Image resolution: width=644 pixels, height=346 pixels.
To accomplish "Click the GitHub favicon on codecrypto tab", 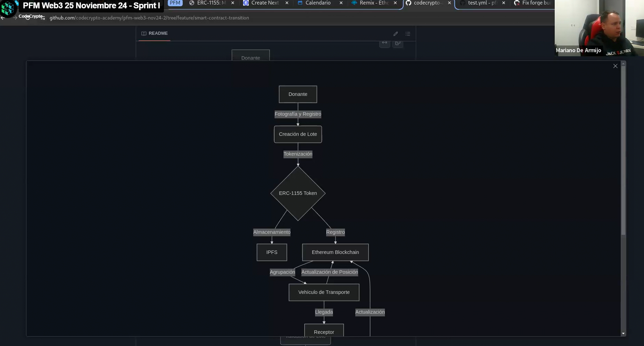I will (408, 3).
